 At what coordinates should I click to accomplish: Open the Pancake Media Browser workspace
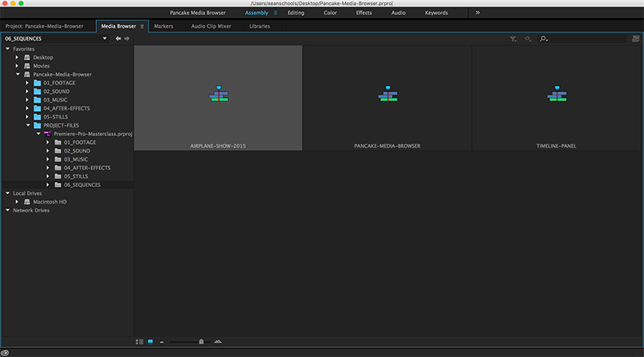(x=197, y=13)
